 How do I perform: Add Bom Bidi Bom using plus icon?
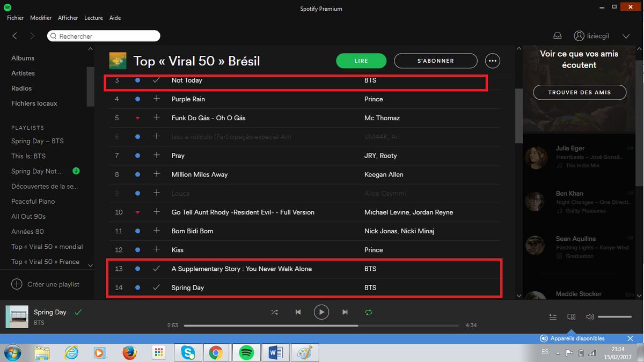click(x=156, y=231)
